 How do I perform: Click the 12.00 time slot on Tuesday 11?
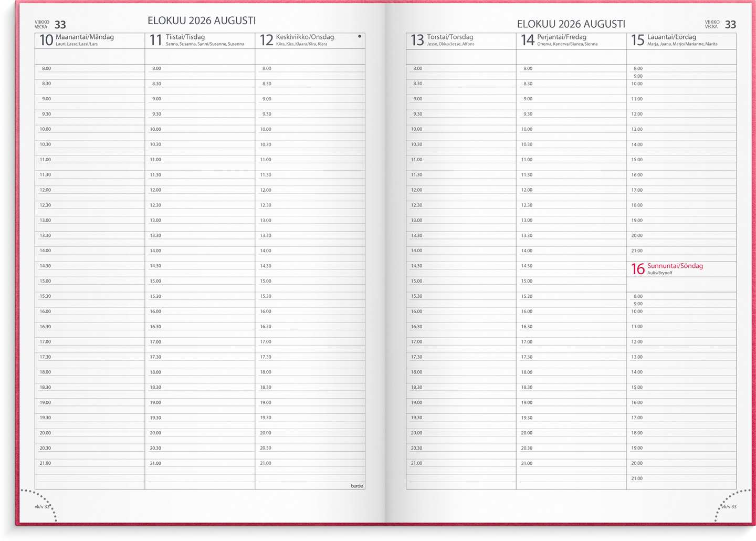(199, 190)
